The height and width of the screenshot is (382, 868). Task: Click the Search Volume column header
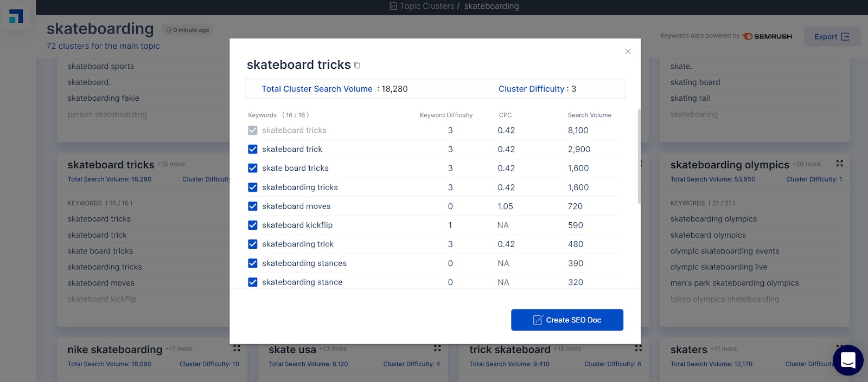point(589,115)
